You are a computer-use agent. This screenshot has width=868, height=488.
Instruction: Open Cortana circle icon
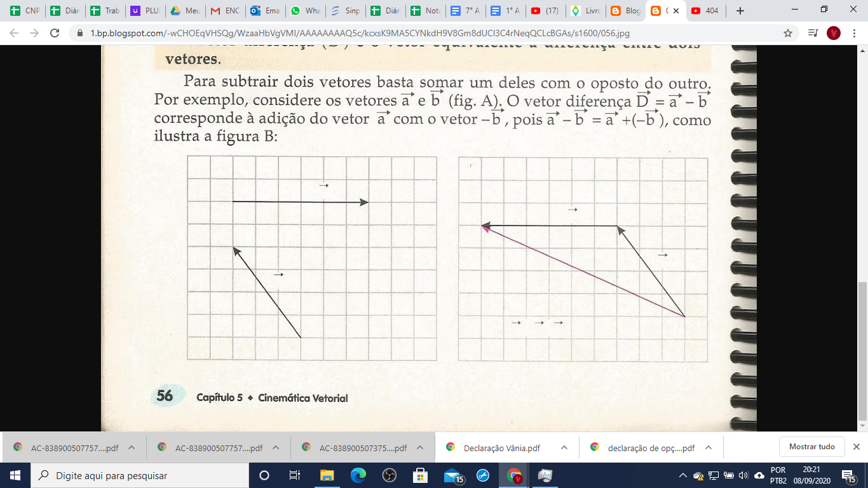pyautogui.click(x=264, y=475)
